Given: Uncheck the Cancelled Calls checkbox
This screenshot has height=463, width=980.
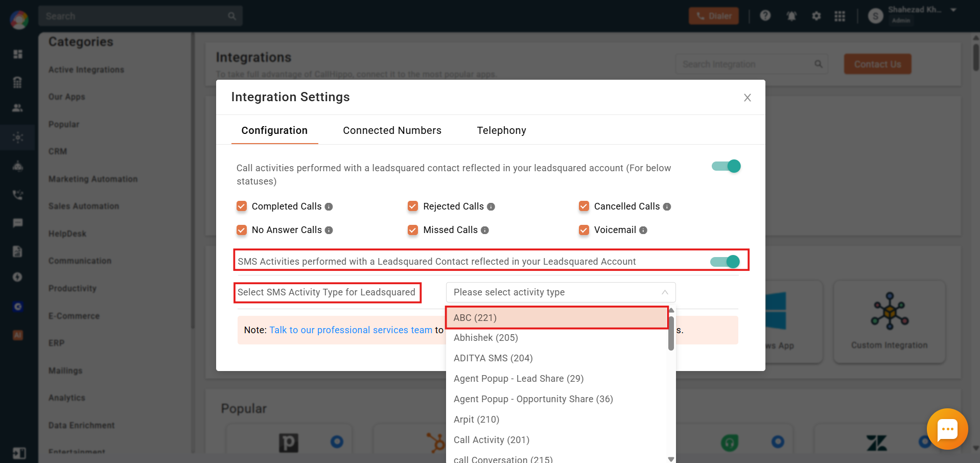Looking at the screenshot, I should click(584, 206).
